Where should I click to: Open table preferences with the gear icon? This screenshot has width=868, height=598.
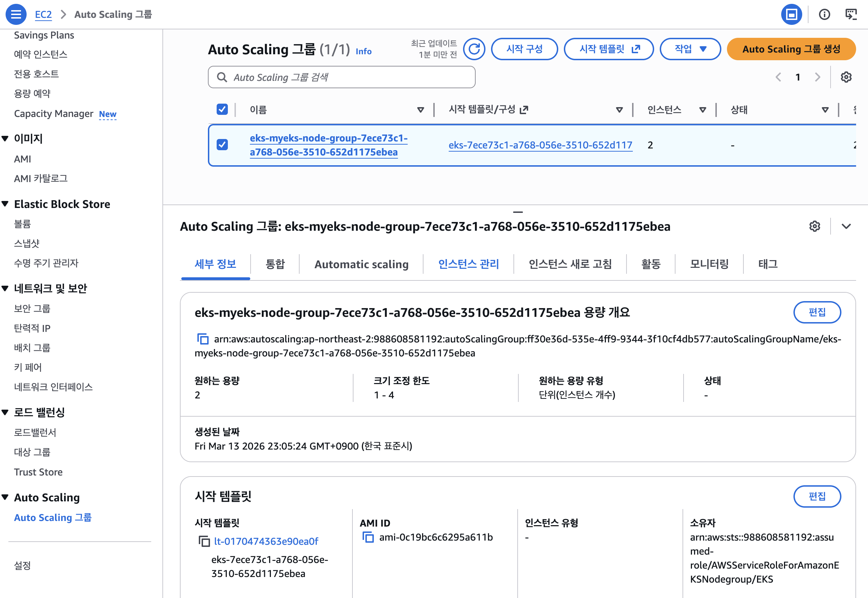(x=846, y=77)
